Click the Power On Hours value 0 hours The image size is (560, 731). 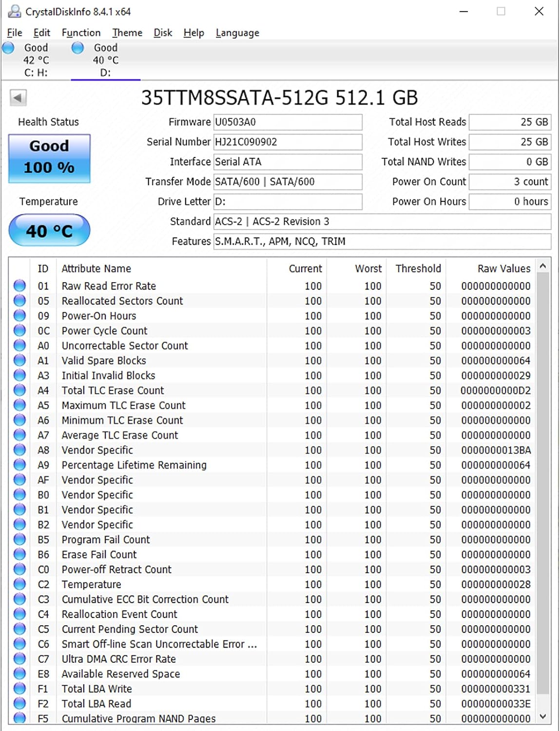coord(510,201)
